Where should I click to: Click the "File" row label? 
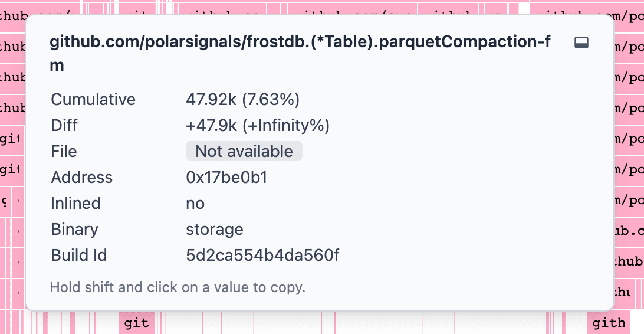pos(64,152)
